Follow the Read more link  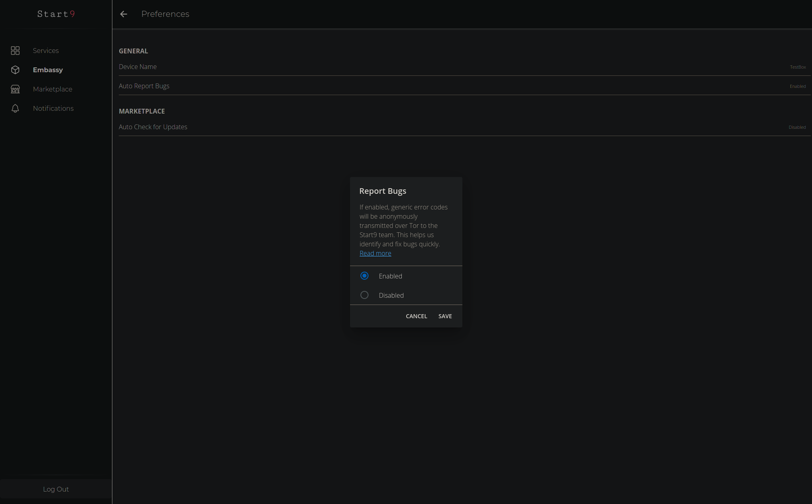[375, 253]
